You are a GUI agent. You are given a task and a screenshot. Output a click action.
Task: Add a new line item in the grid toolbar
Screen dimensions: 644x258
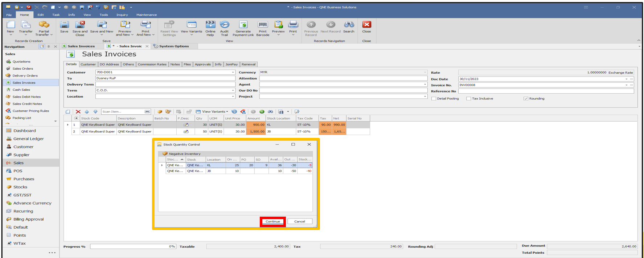(68, 112)
